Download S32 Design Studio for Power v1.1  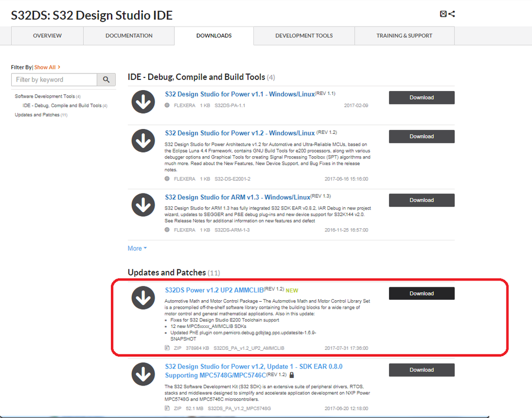[x=422, y=98]
